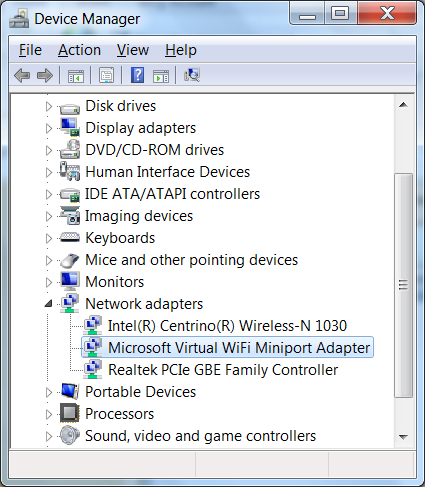
Task: Click the scrollbar down arrow button
Action: pos(403,437)
